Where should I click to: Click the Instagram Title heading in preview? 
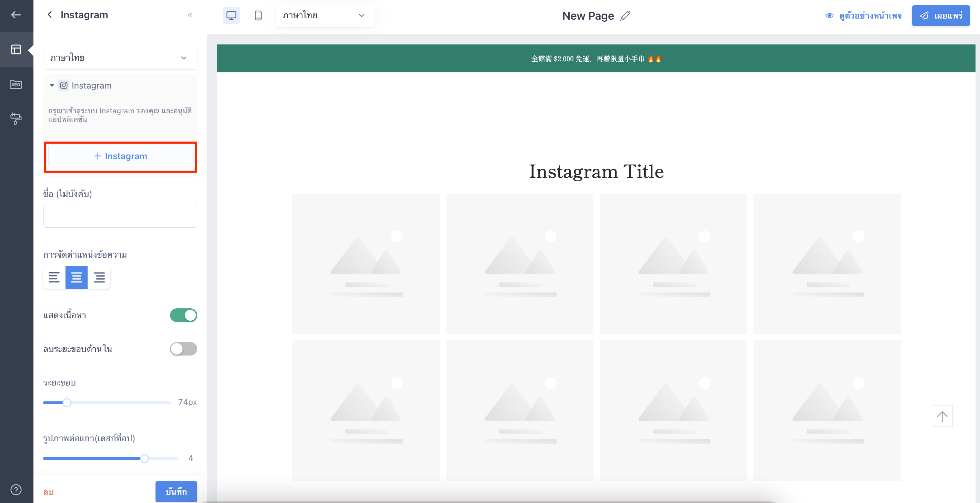596,172
